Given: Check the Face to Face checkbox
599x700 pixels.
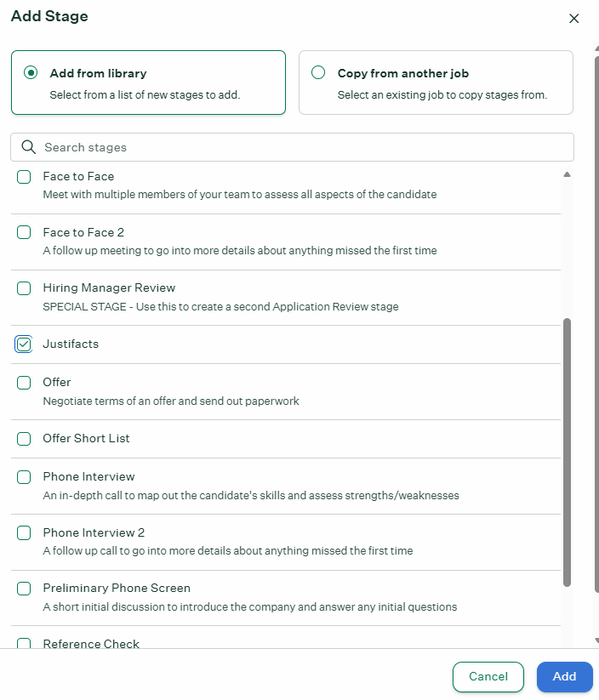Looking at the screenshot, I should [x=24, y=177].
